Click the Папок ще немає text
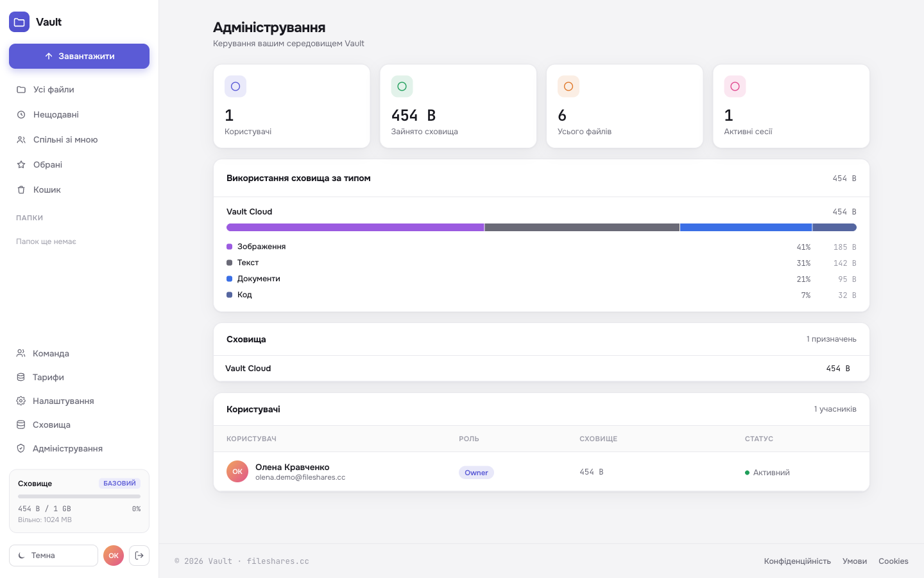This screenshot has height=578, width=924. point(46,241)
